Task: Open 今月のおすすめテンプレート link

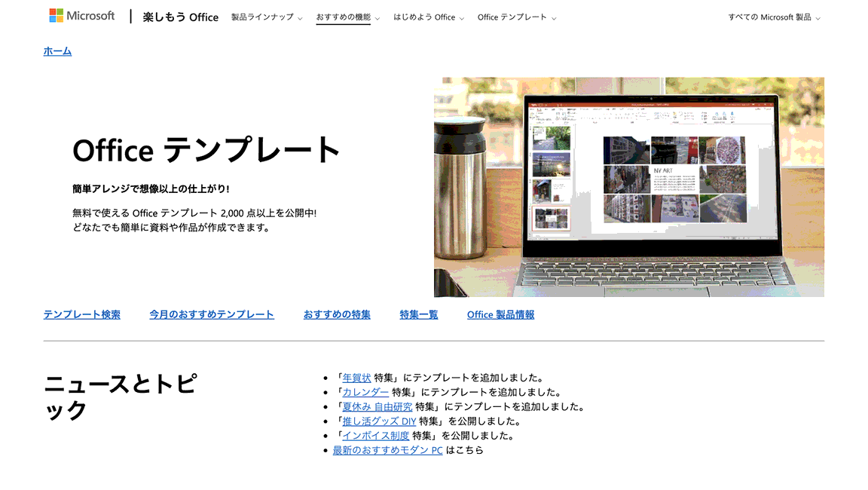Action: 212,314
